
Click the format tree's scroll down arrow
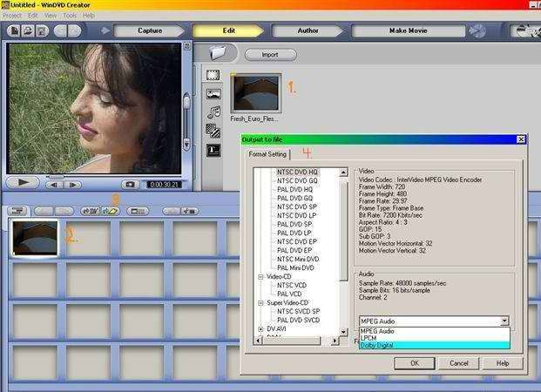click(x=343, y=332)
